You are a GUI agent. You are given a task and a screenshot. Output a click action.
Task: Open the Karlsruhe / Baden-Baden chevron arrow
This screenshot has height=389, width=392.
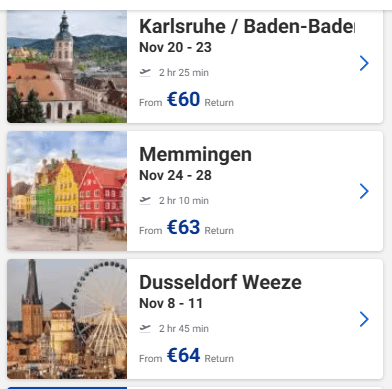pos(364,63)
